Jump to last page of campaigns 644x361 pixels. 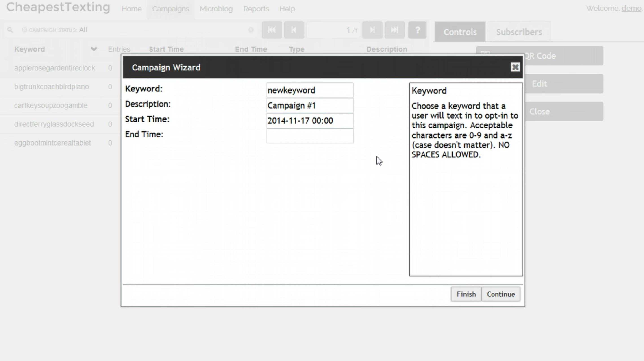click(394, 30)
